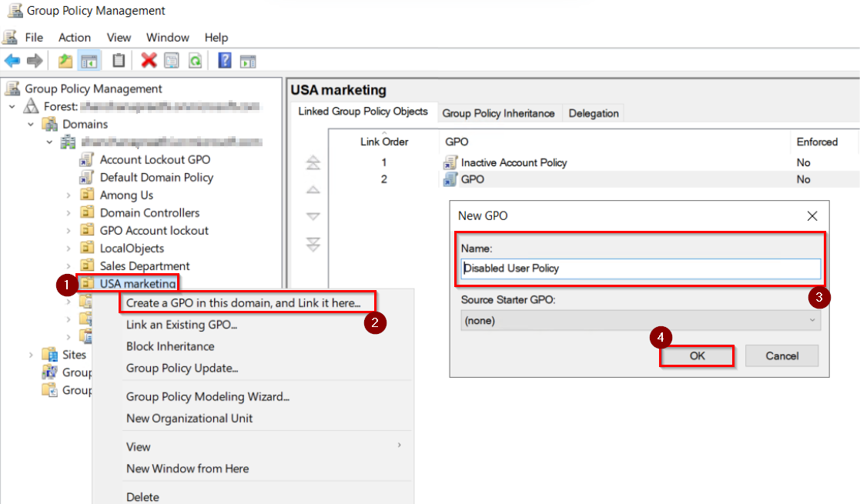Screen dimensions: 860x504
Task: Move GPO link up using single arrow icon
Action: pyautogui.click(x=313, y=189)
